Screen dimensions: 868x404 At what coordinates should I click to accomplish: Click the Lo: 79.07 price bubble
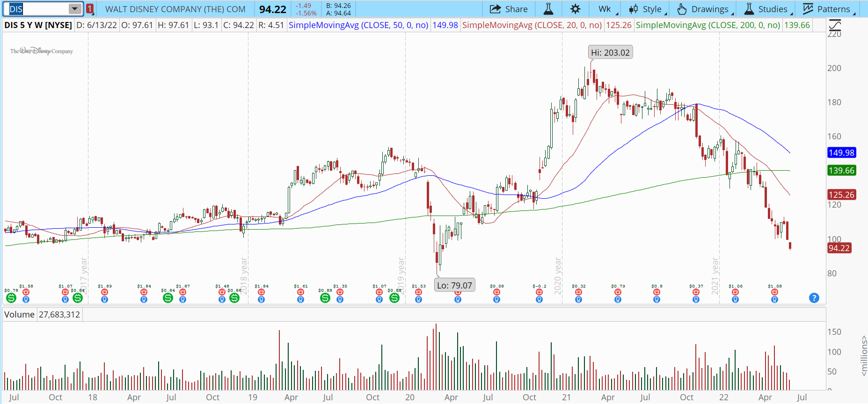pyautogui.click(x=455, y=285)
